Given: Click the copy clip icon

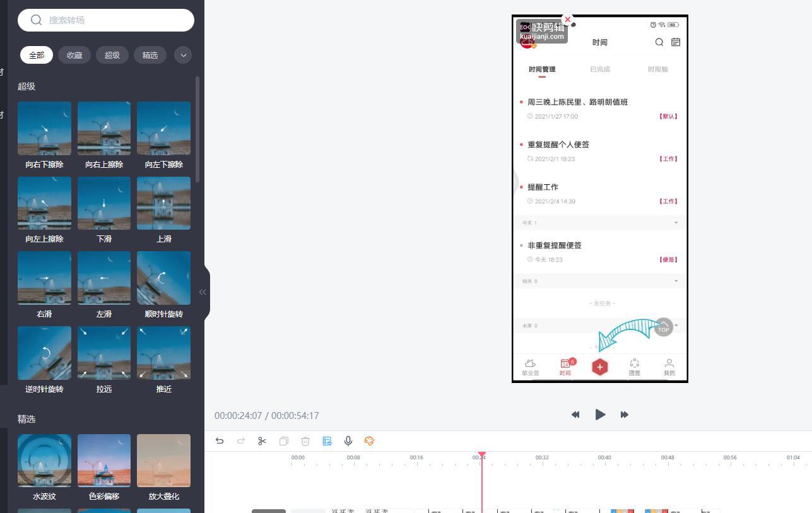Looking at the screenshot, I should click(284, 441).
